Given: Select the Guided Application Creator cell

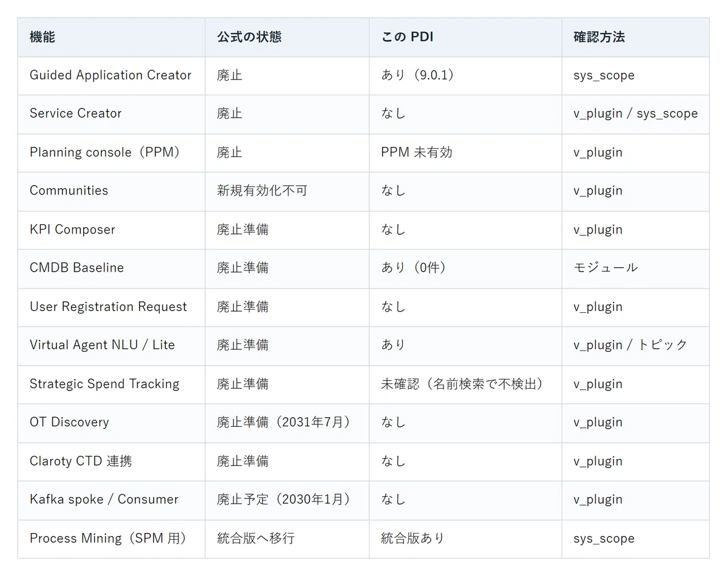Looking at the screenshot, I should point(110,75).
